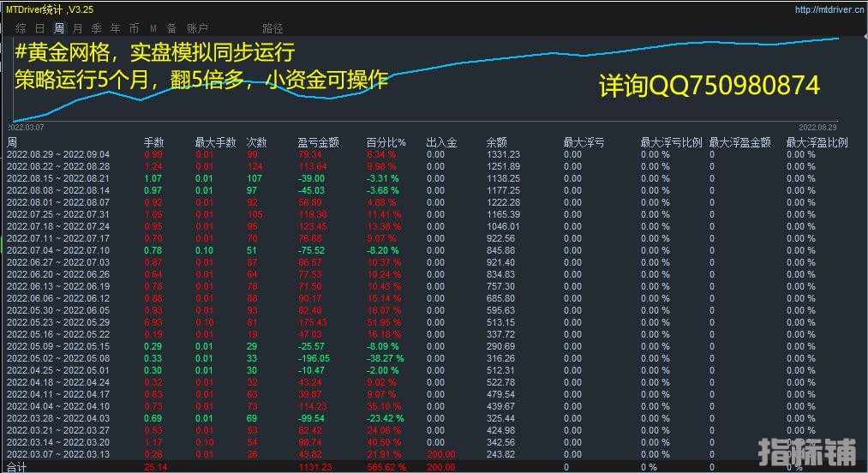This screenshot has width=868, height=473.
Task: Click the 出入金 column header
Action: (x=442, y=142)
